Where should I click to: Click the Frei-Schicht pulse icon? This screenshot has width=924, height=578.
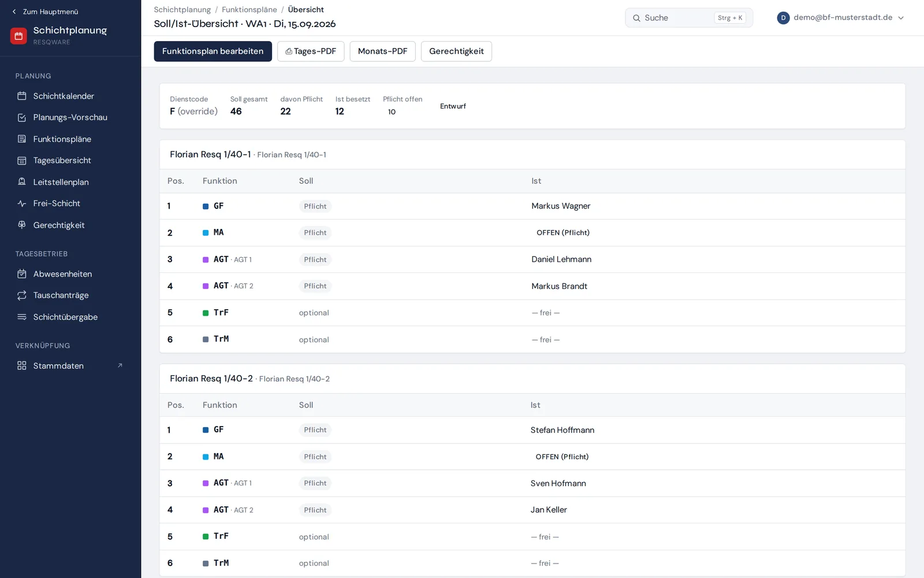22,203
